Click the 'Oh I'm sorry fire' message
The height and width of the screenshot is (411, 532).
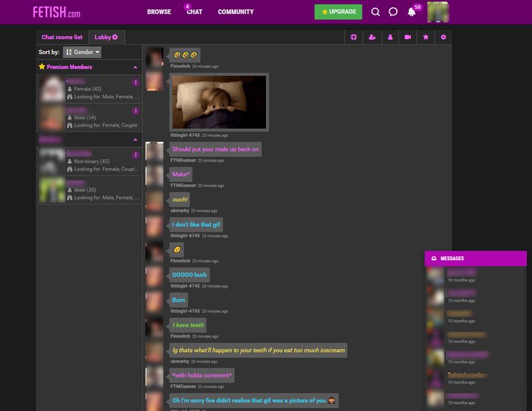click(254, 400)
